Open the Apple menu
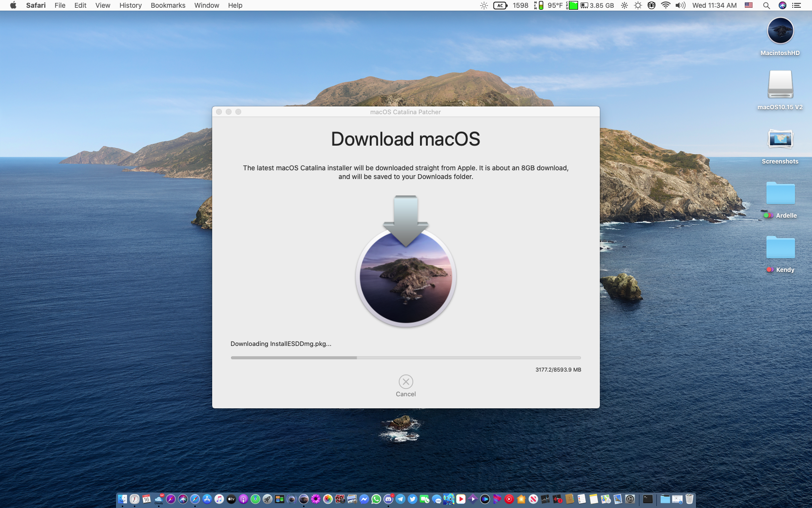This screenshot has width=812, height=508. point(13,5)
